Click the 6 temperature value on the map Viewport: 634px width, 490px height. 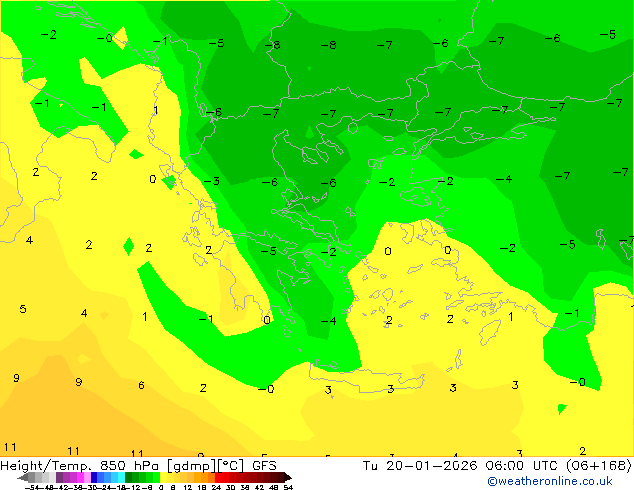click(141, 385)
